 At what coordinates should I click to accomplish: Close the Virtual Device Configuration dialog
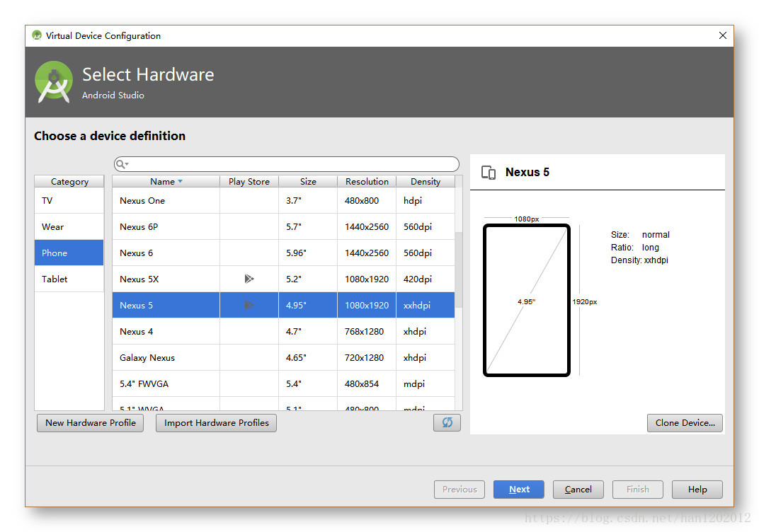point(723,35)
